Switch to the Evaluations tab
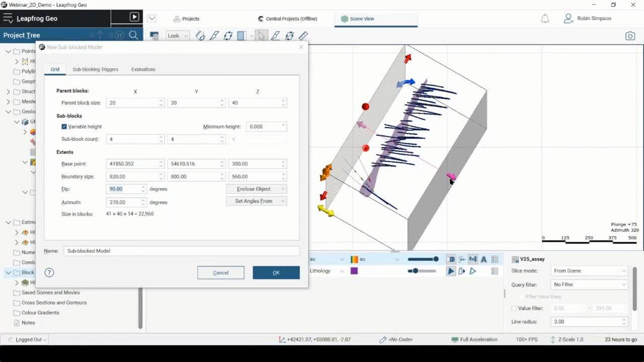The width and height of the screenshot is (644, 362). pos(143,69)
